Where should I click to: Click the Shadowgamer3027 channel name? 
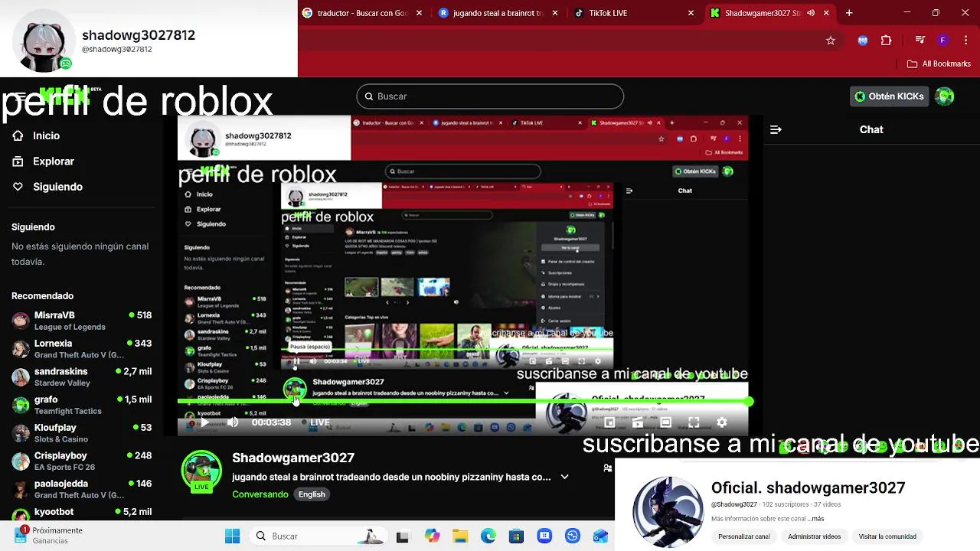[x=293, y=458]
